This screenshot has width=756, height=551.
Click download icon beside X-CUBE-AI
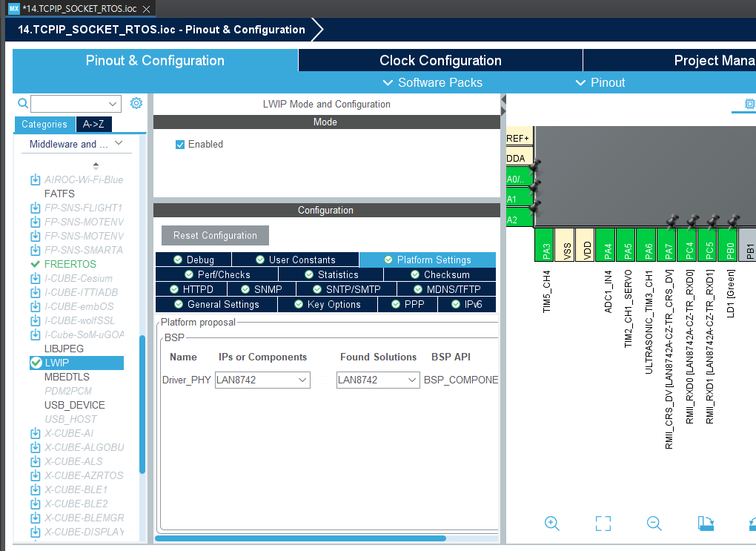tap(35, 433)
